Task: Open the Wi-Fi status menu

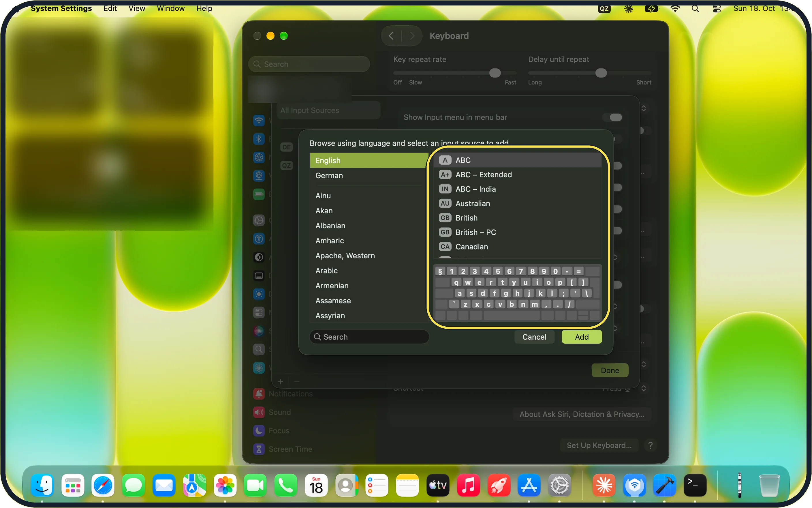Action: click(x=675, y=9)
